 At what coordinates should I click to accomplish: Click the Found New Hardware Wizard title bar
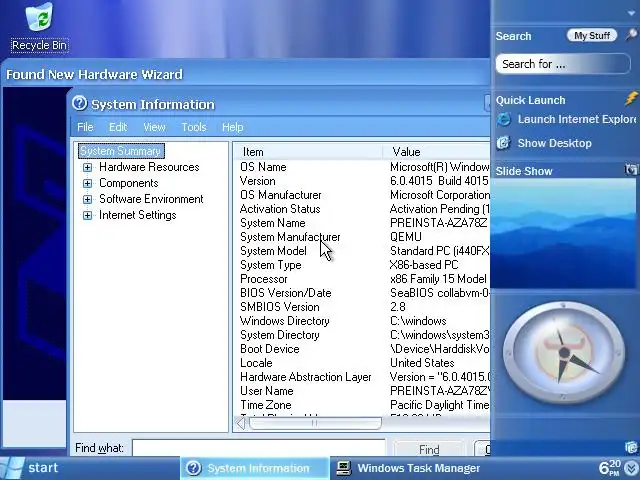[245, 74]
